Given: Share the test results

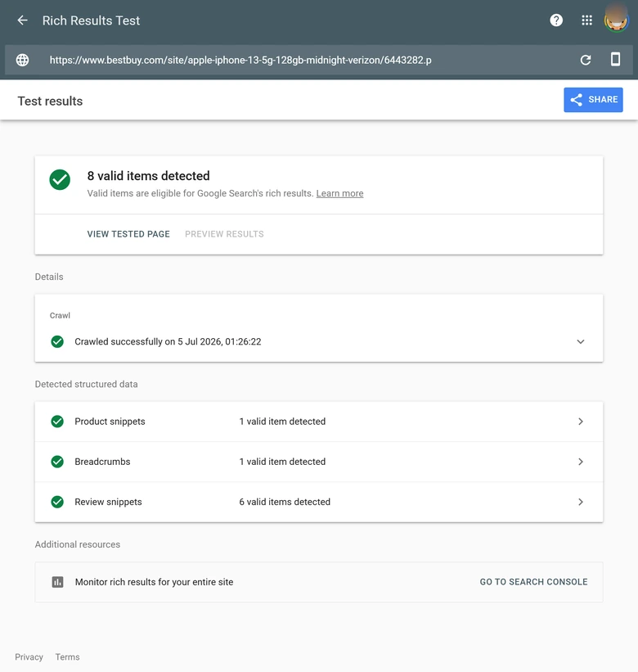Looking at the screenshot, I should tap(593, 100).
